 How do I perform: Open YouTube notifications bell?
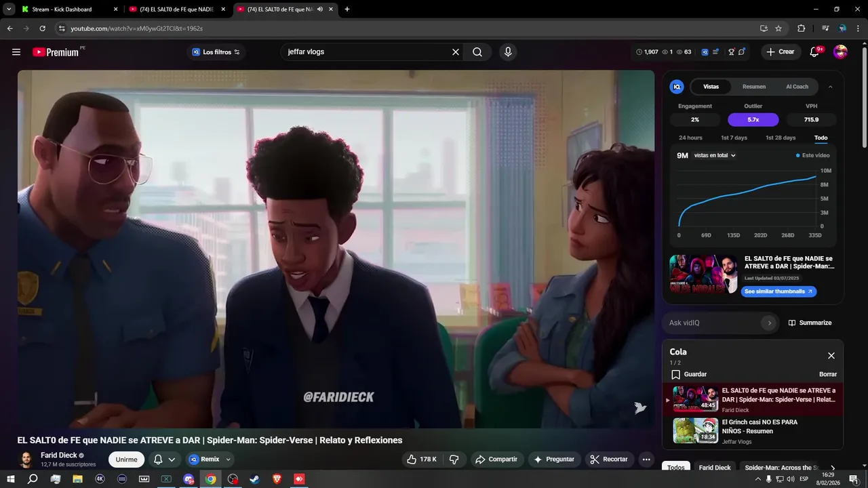click(x=815, y=52)
